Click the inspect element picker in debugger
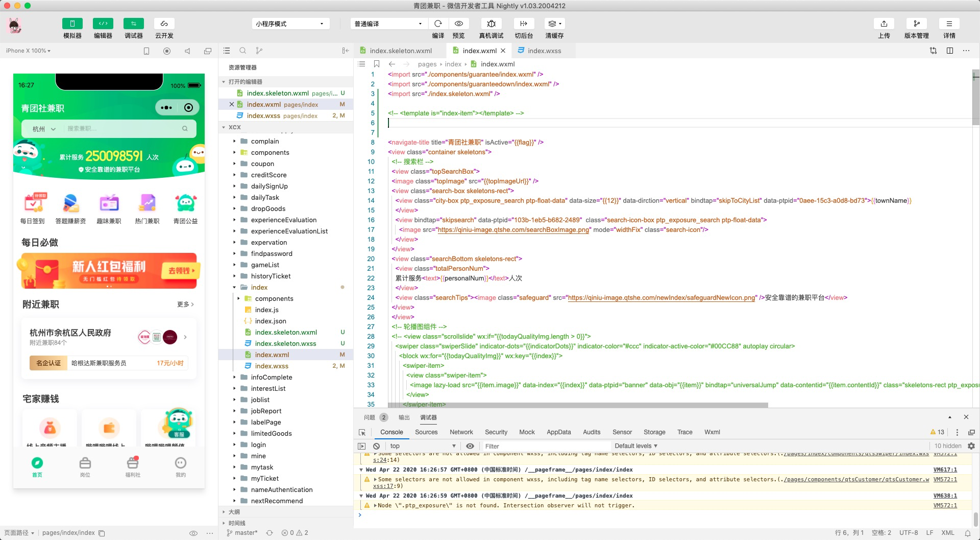 click(362, 432)
